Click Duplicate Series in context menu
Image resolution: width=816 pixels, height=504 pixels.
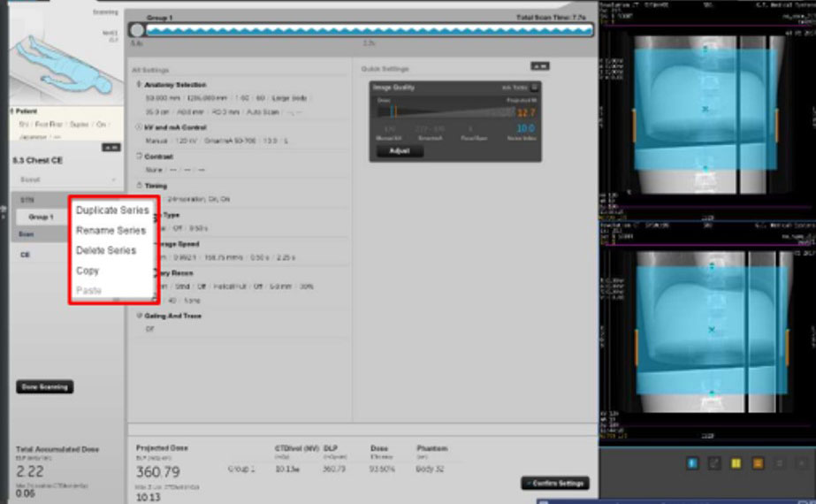click(x=111, y=210)
